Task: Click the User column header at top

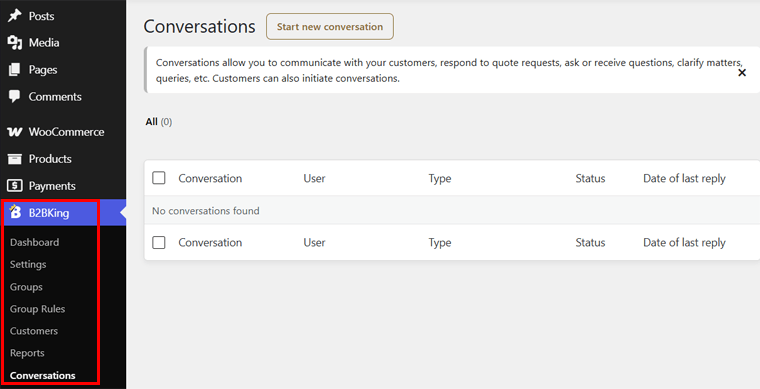Action: pos(314,178)
